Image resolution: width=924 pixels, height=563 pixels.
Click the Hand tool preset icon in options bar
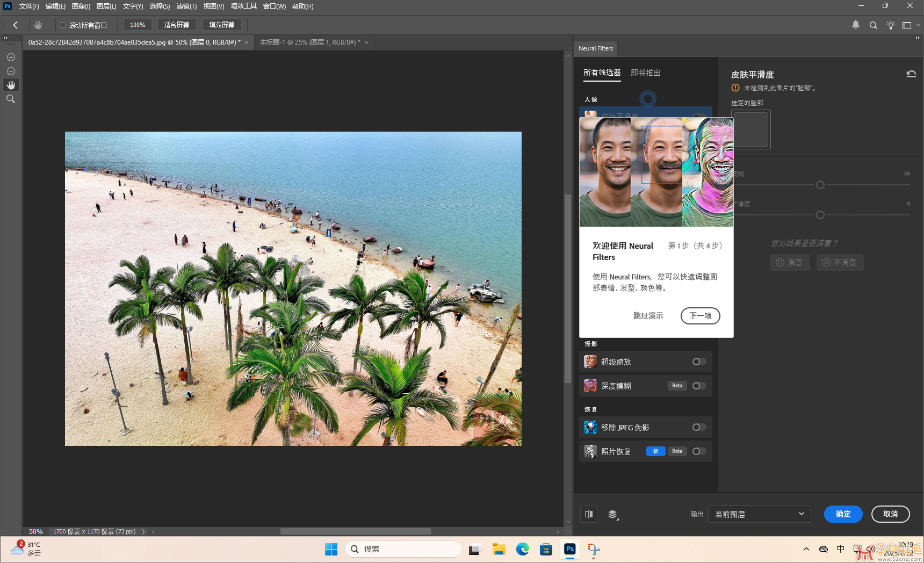point(38,25)
